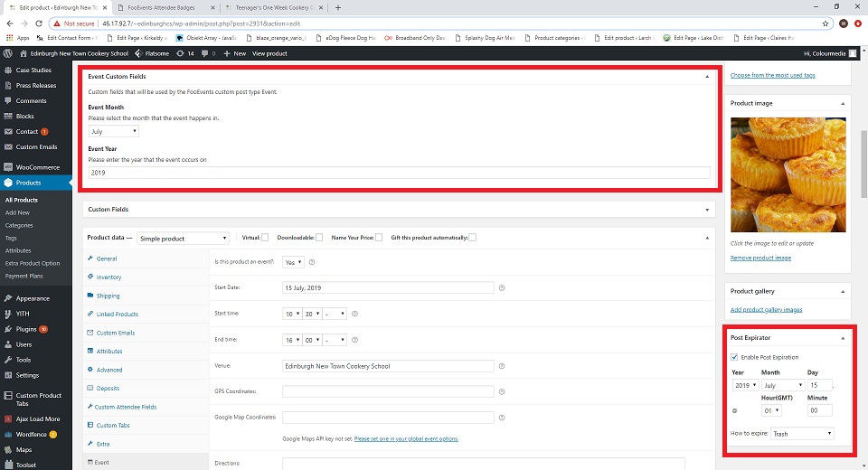Screen dimensions: 868x470
Task: Disable the Enable Post Expiration checkbox
Action: [x=734, y=357]
